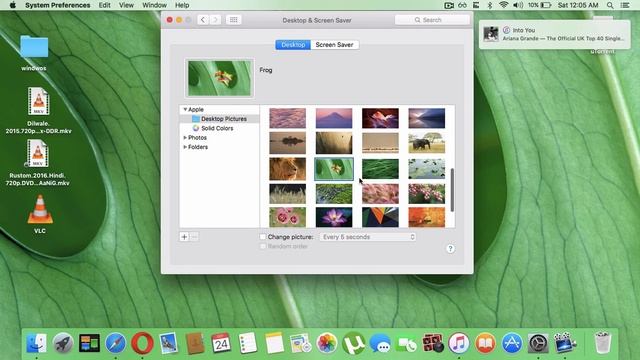This screenshot has width=640, height=360.
Task: Open the Every 5 seconds dropdown
Action: click(368, 237)
